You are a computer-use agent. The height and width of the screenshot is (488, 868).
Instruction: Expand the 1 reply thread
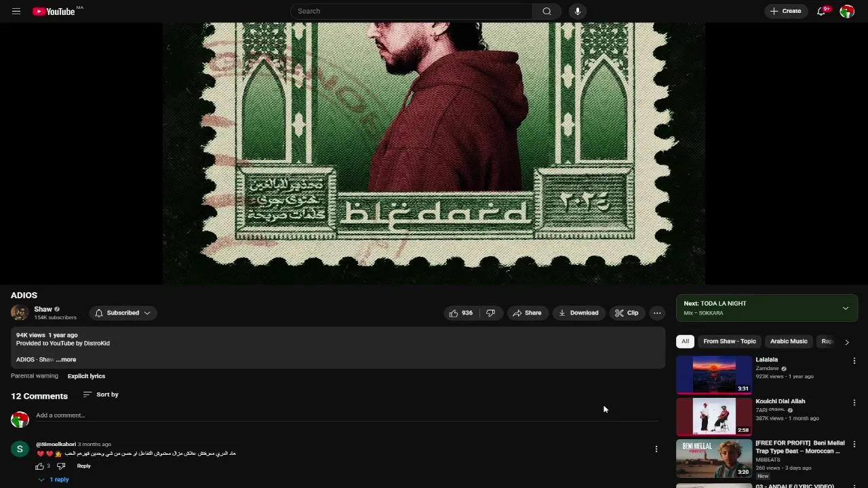click(x=54, y=480)
